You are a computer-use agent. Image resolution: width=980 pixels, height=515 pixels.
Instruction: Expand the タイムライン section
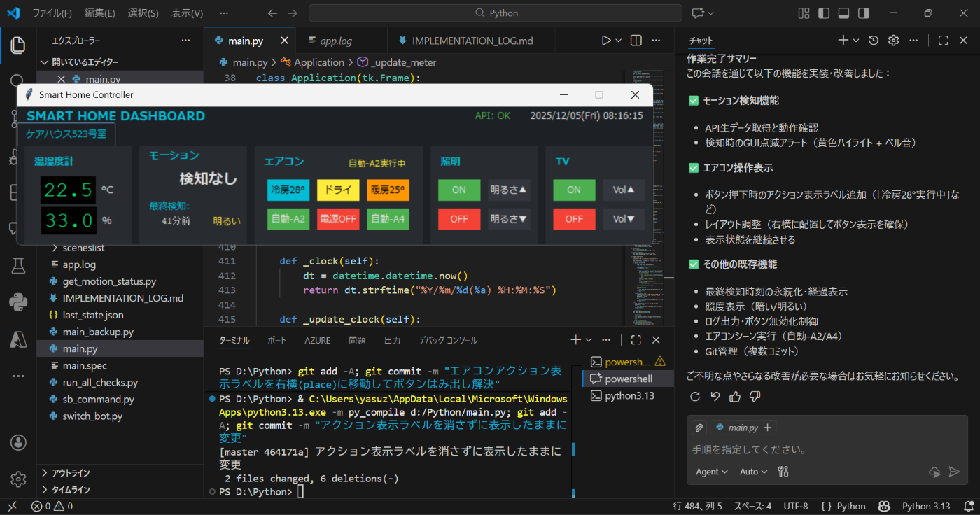(x=70, y=490)
